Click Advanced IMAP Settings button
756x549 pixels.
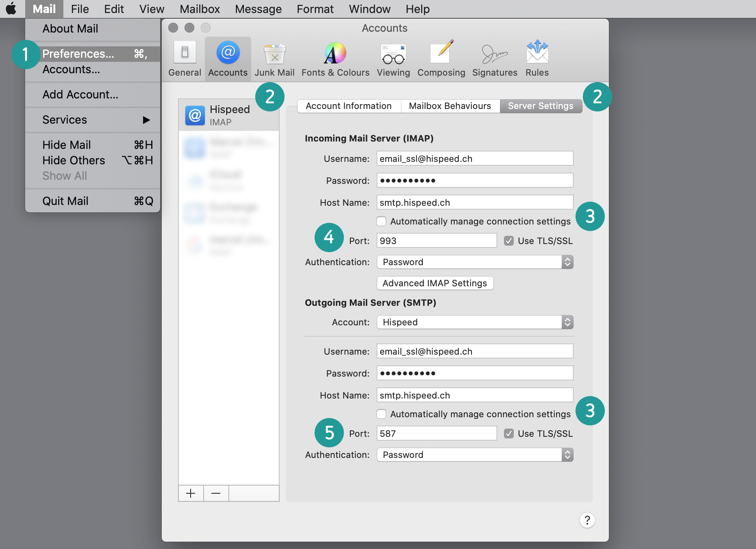point(435,283)
